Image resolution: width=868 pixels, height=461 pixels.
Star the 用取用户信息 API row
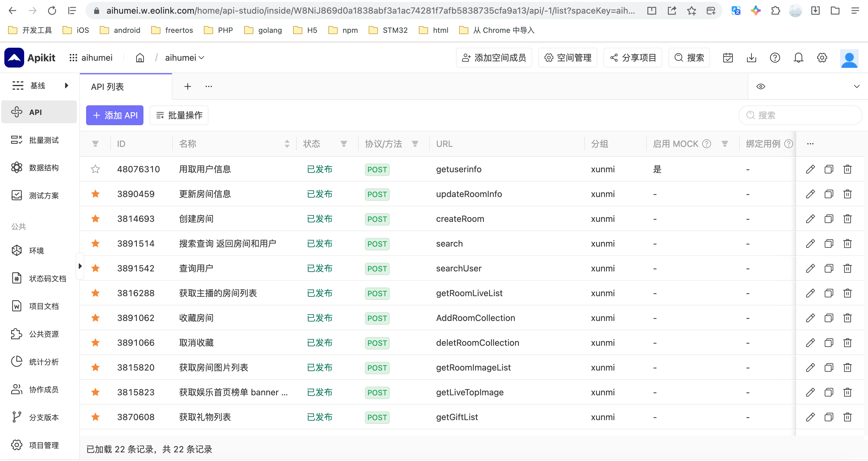tap(95, 169)
